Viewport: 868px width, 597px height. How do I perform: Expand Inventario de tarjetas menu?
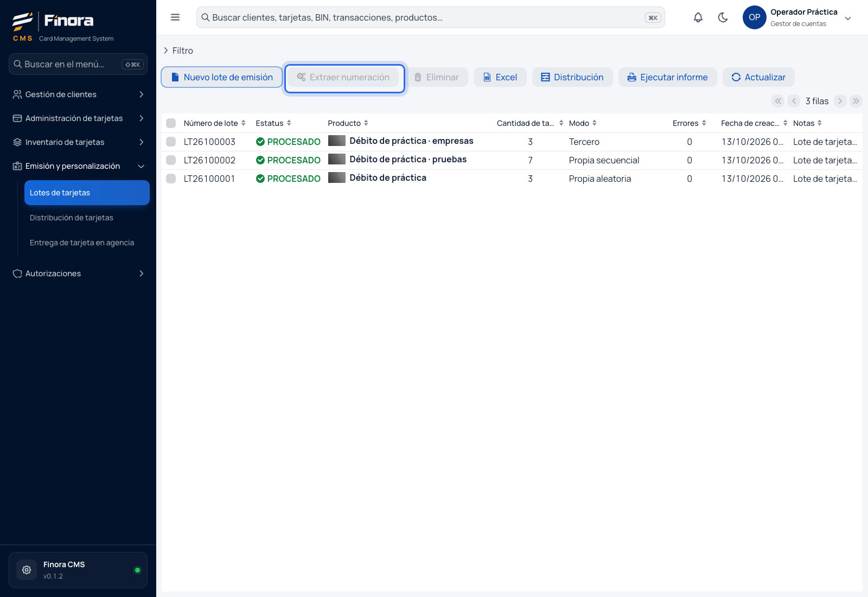click(x=78, y=142)
